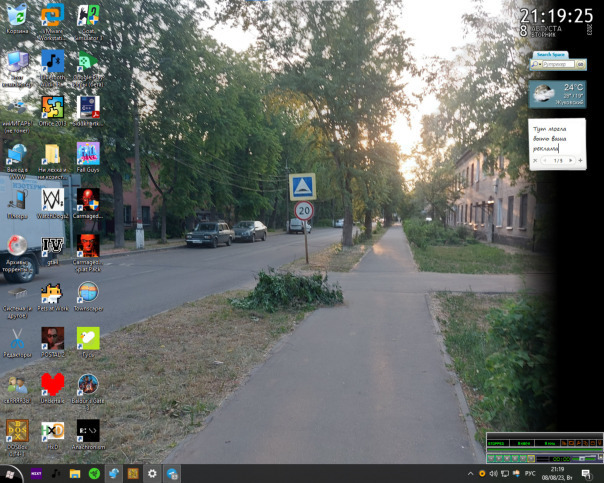Add a new sticky note with plus
Image resolution: width=604 pixels, height=483 pixels.
click(x=580, y=160)
